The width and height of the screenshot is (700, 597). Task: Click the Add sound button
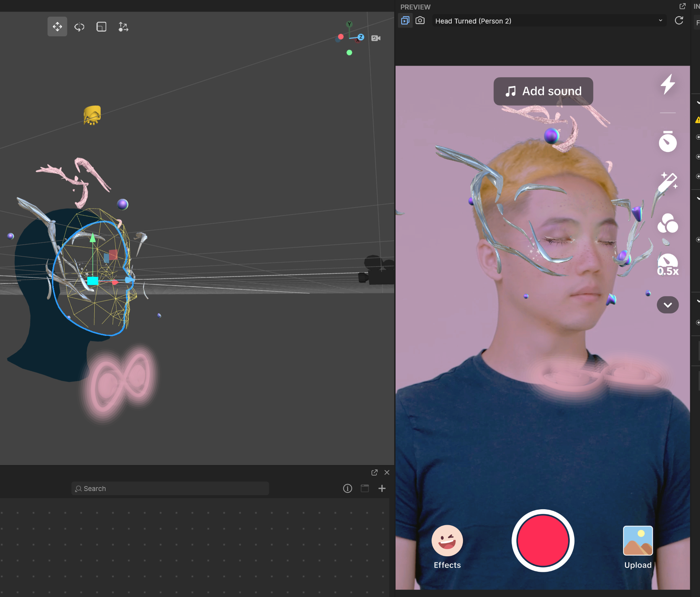543,91
